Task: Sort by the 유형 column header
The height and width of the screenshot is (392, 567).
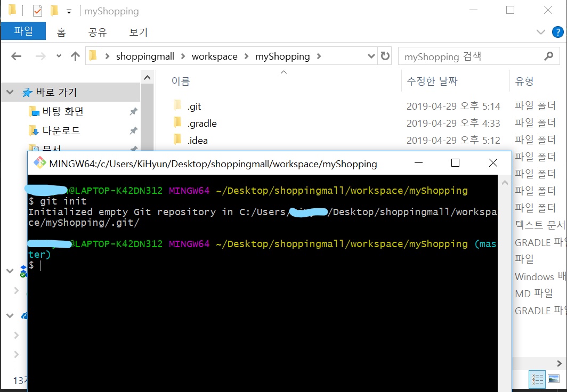Action: pyautogui.click(x=524, y=81)
